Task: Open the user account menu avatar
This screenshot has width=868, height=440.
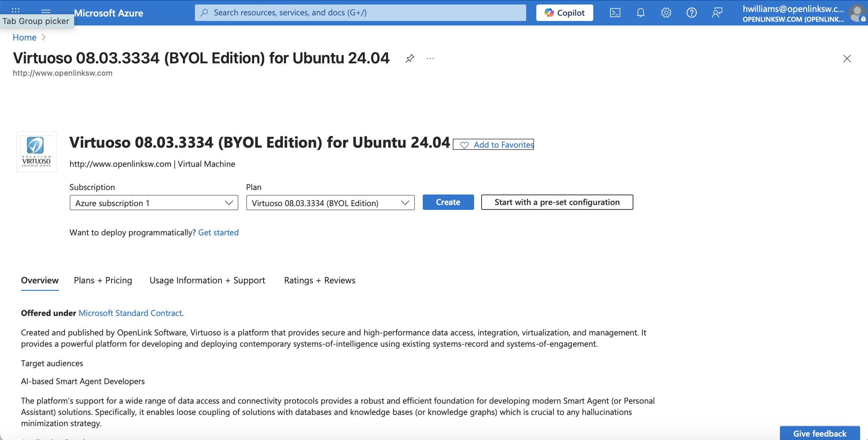Action: click(857, 13)
